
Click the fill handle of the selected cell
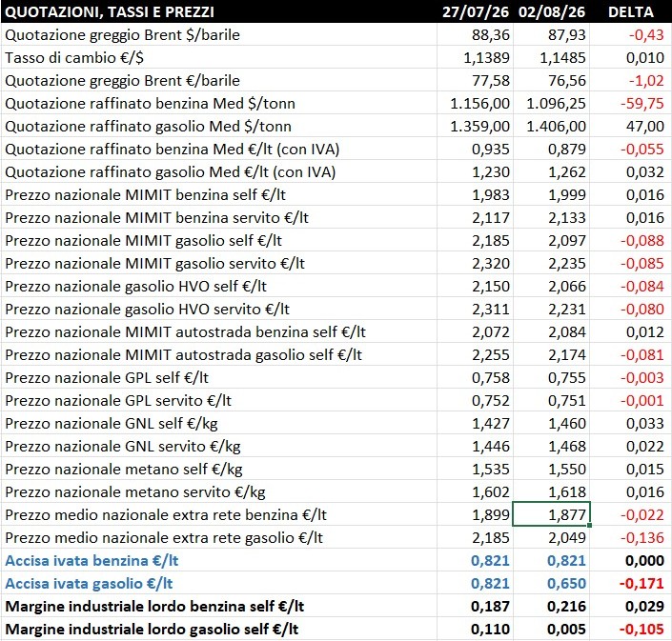point(590,526)
